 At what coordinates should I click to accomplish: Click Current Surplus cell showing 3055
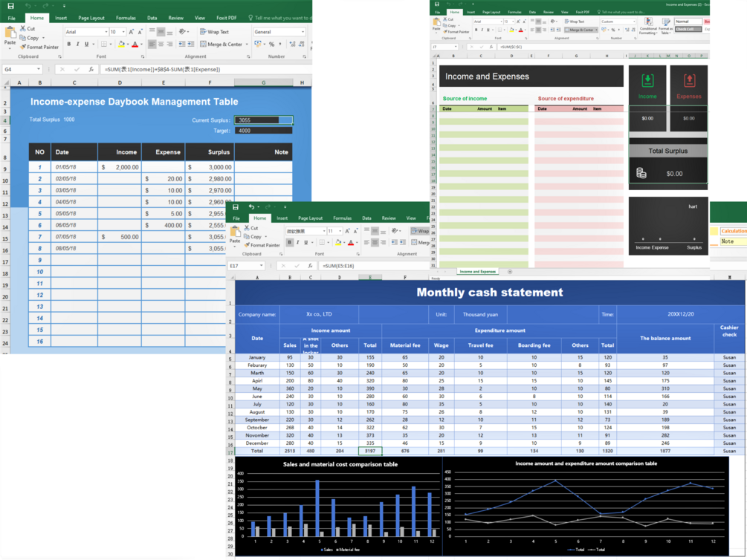point(263,120)
